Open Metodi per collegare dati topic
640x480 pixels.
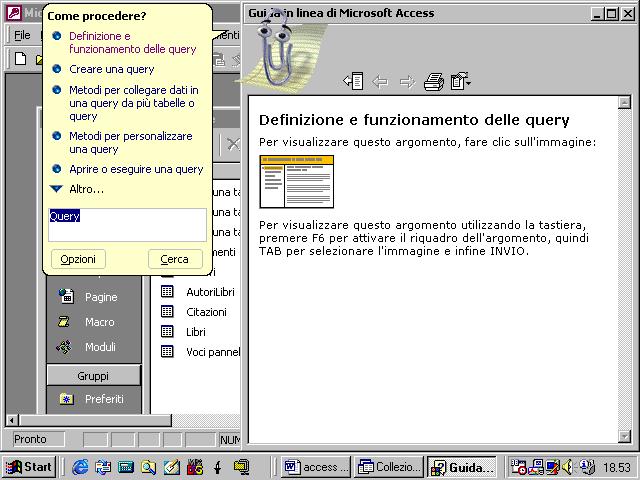133,103
